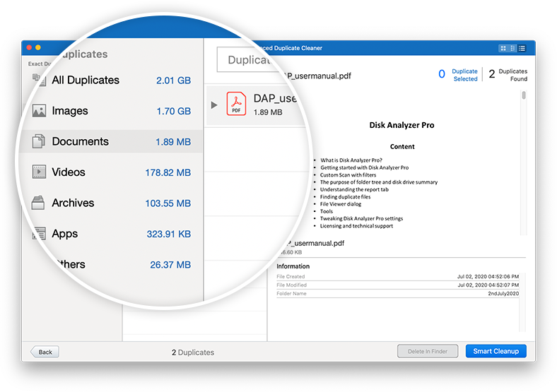Switch to column view icon
Viewport: 557px width, 392px height.
pos(512,48)
